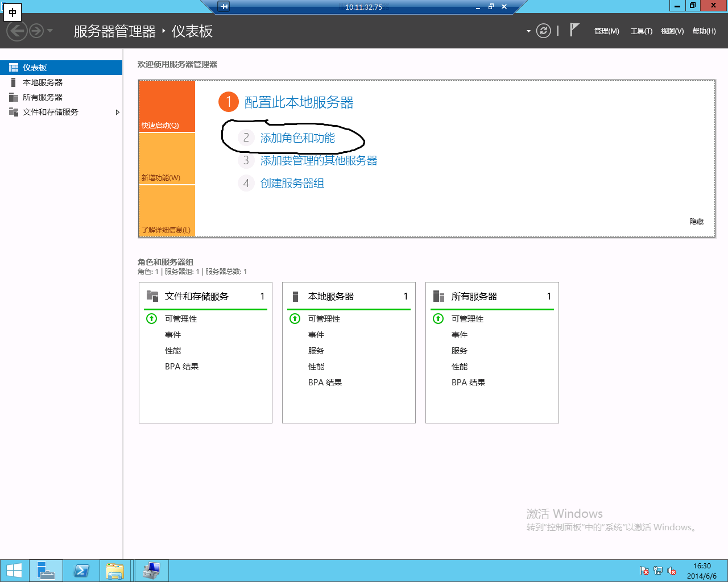Open the notifications flag icon
This screenshot has width=728, height=582.
coord(574,30)
